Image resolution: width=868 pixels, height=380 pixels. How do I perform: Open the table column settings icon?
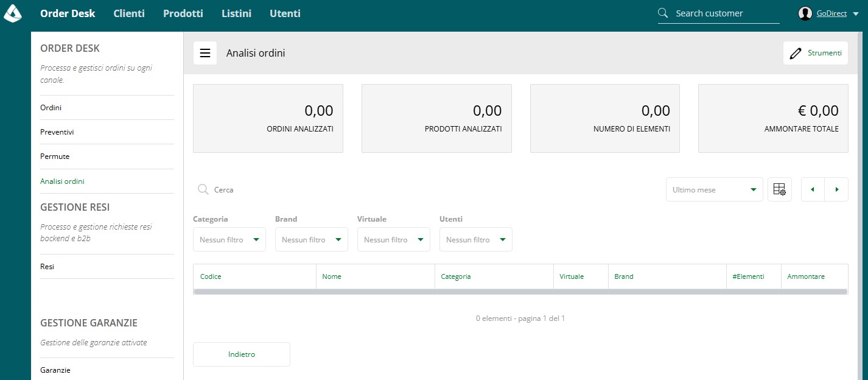[780, 189]
